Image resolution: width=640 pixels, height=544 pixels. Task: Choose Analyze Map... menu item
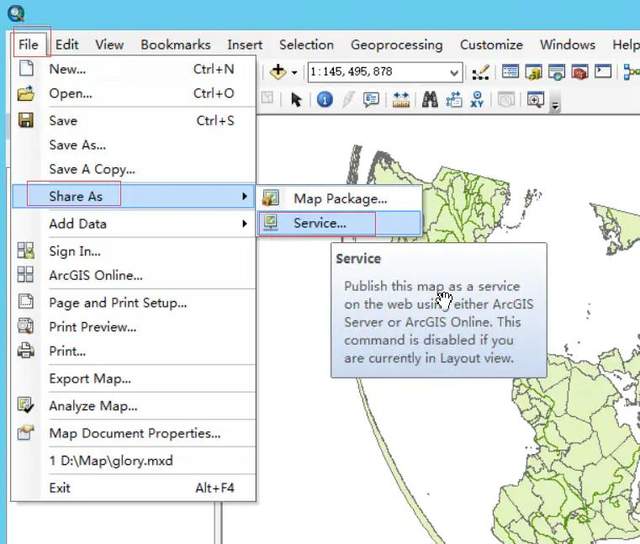pyautogui.click(x=133, y=406)
